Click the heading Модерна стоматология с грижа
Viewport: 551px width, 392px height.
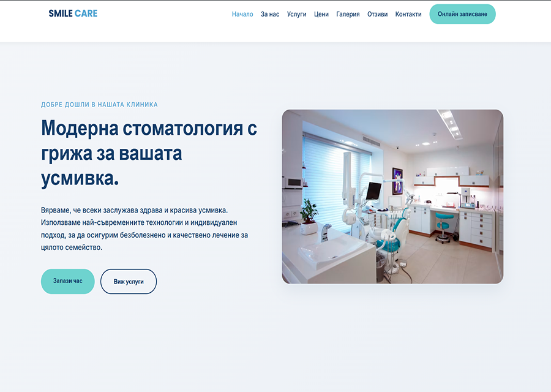149,153
